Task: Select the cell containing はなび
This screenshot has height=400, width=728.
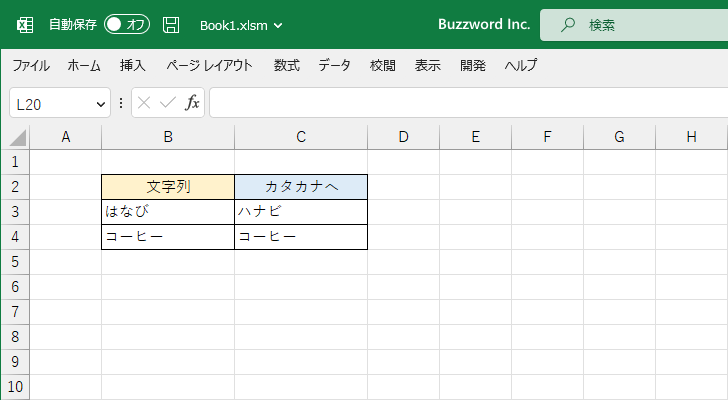Action: 168,212
